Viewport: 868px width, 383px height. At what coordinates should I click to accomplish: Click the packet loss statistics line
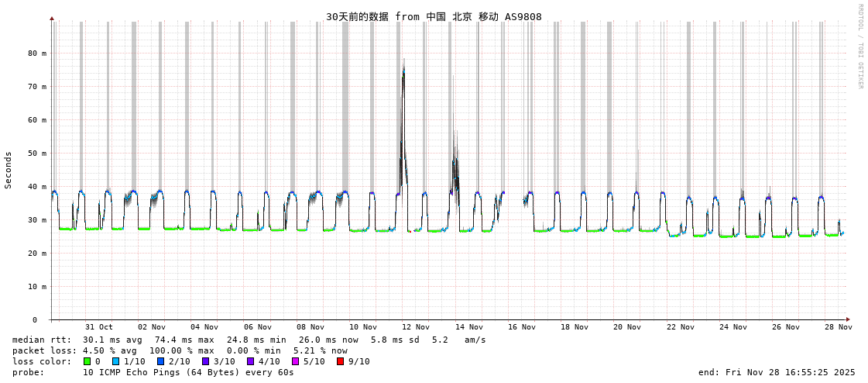click(x=180, y=350)
